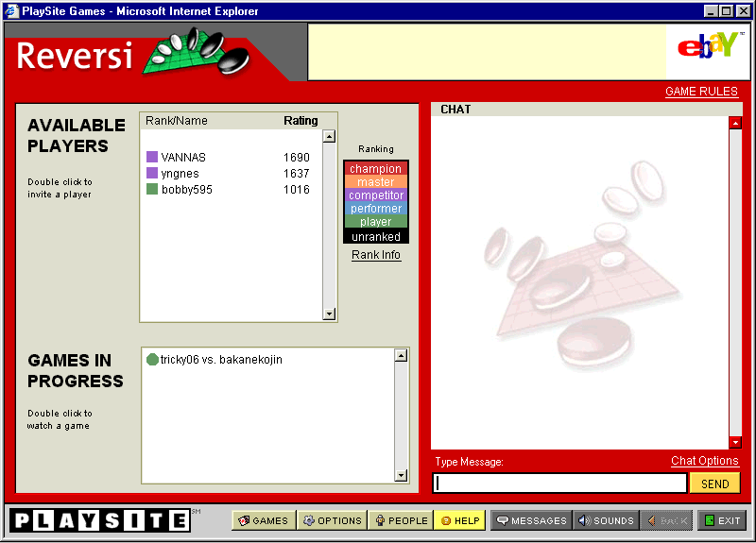Click the unranked ranking swatch
This screenshot has height=543, width=756.
[375, 236]
